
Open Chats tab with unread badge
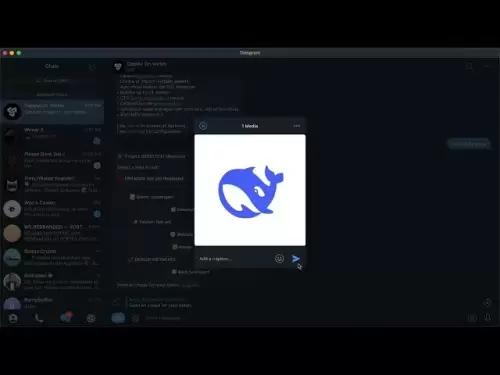[x=66, y=318]
